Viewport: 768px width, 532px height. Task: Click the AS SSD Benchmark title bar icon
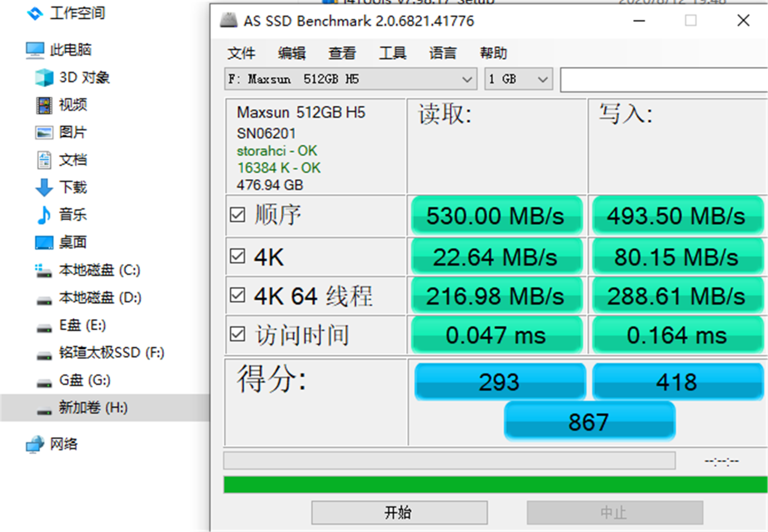click(229, 20)
